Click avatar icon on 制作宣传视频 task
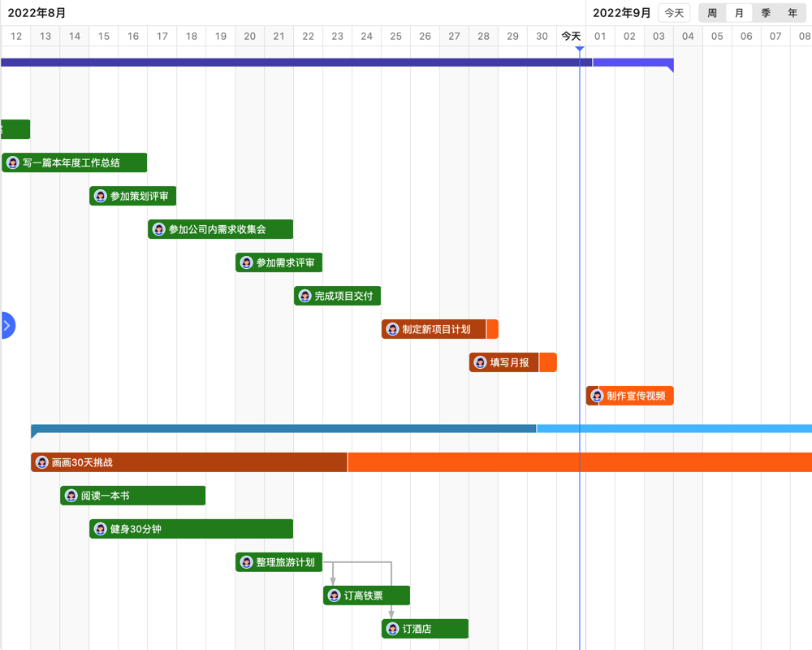This screenshot has width=812, height=650. point(597,396)
